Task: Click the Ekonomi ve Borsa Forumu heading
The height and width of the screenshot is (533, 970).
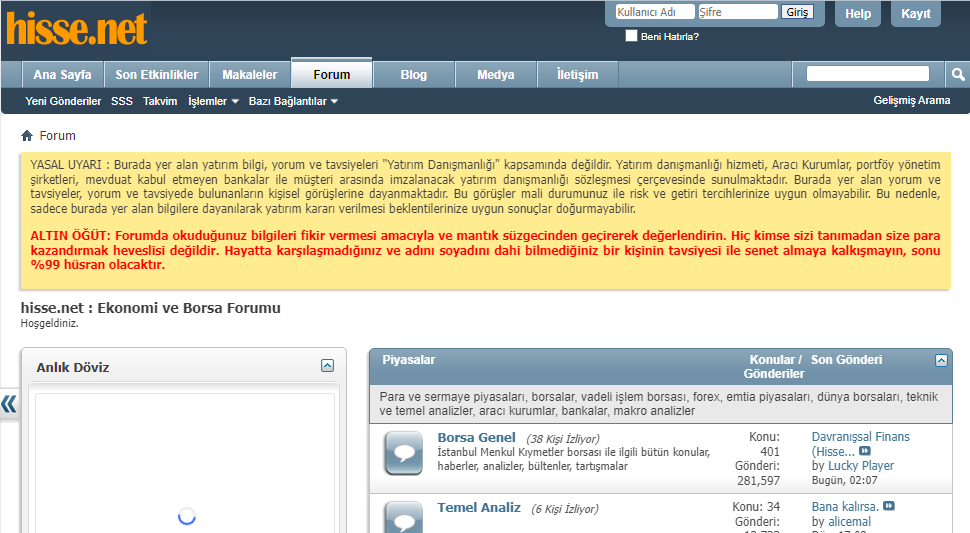Action: pyautogui.click(x=150, y=308)
